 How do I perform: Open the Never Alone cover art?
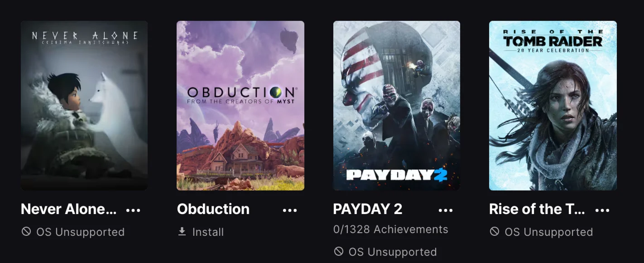84,105
